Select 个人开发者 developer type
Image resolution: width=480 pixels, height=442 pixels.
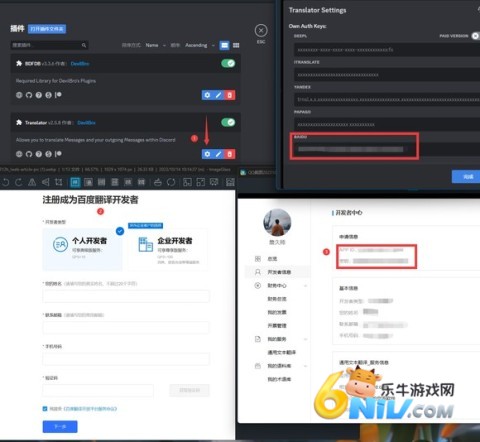[x=82, y=249]
